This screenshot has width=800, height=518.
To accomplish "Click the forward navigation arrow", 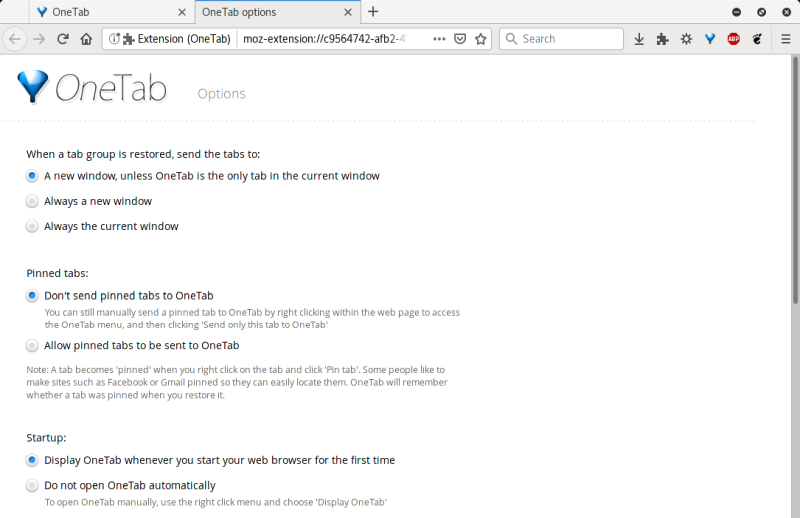I will 39,39.
